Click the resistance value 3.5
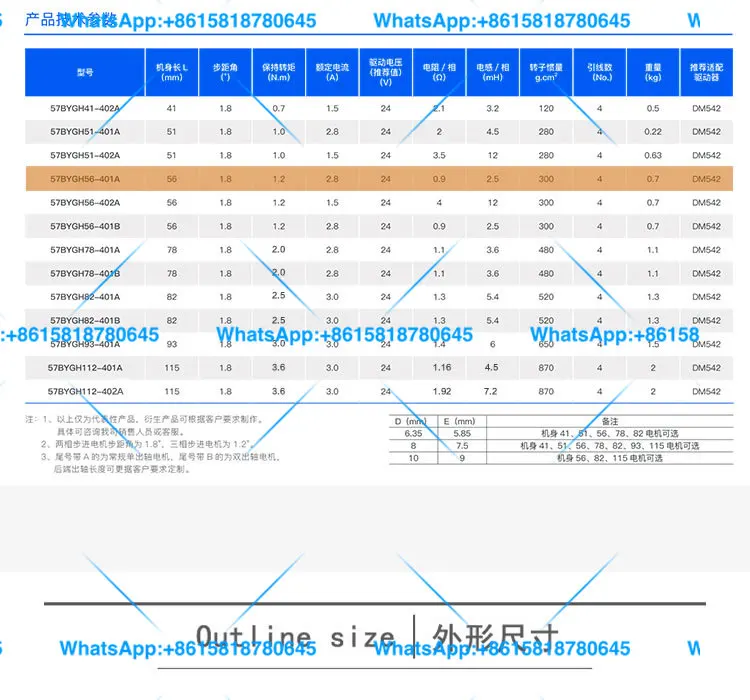The height and width of the screenshot is (700, 750). [x=439, y=156]
